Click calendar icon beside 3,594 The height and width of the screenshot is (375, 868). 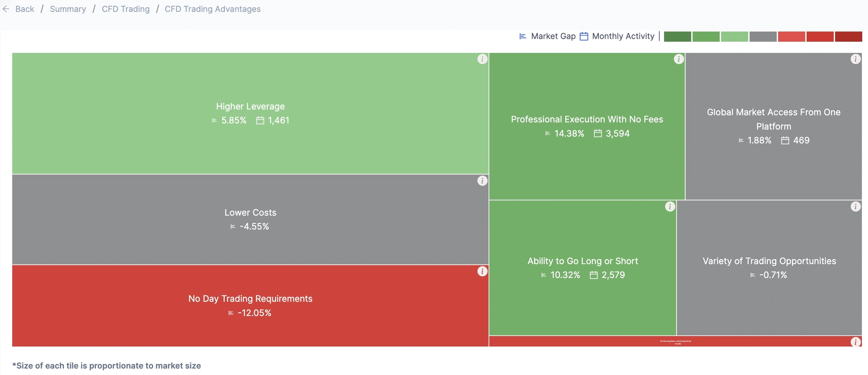[598, 134]
